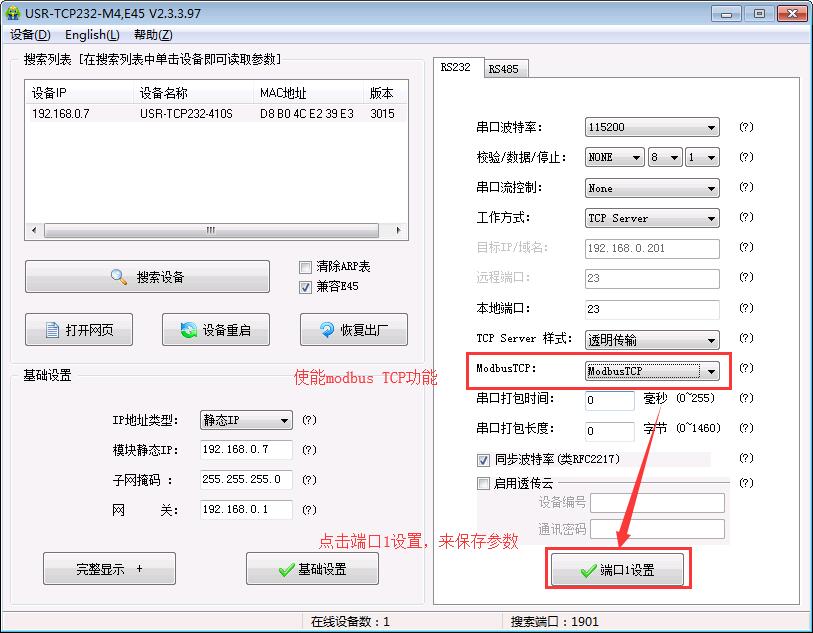This screenshot has width=813, height=633.
Task: Click green checkmark icon on 端口1设置 button
Action: pyautogui.click(x=588, y=570)
